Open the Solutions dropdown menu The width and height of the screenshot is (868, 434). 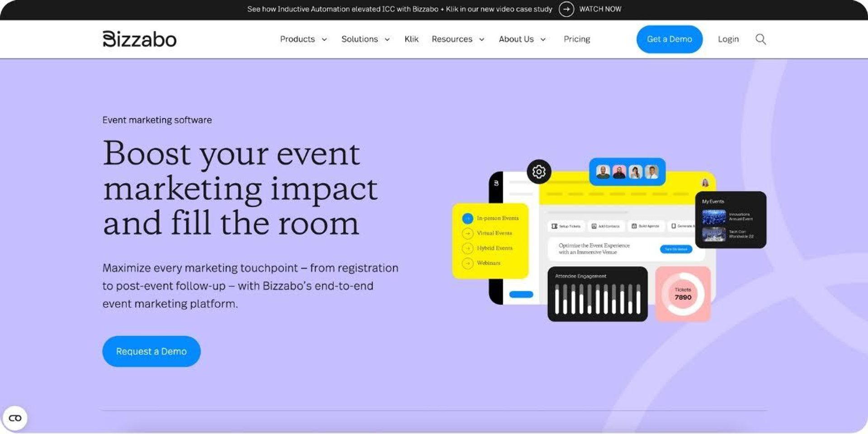coord(365,39)
